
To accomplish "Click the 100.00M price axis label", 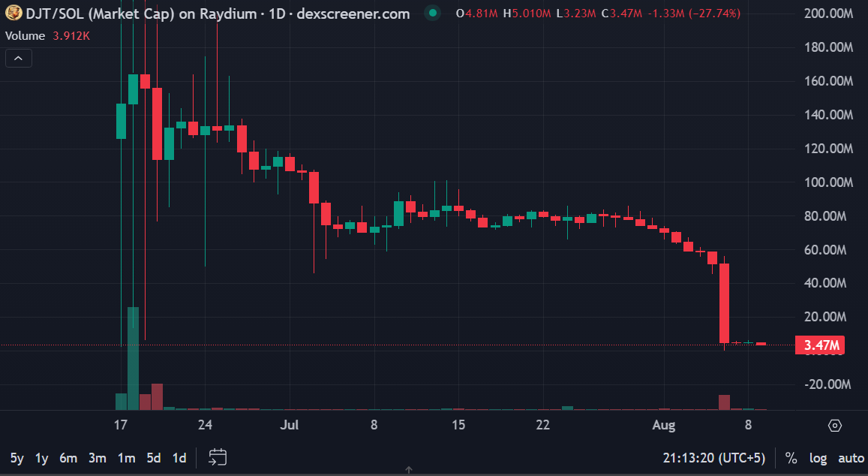I will [x=829, y=182].
